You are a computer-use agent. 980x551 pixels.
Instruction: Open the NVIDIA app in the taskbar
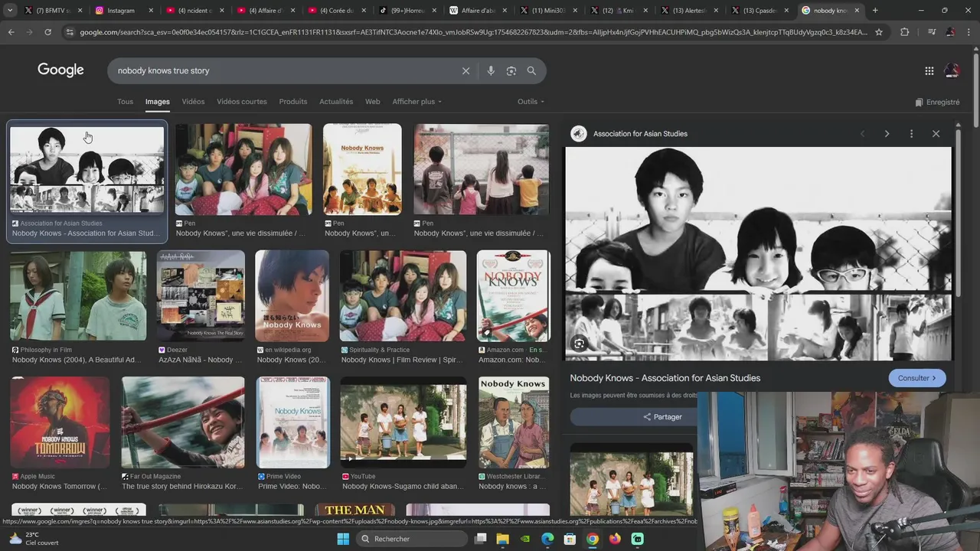click(x=524, y=539)
